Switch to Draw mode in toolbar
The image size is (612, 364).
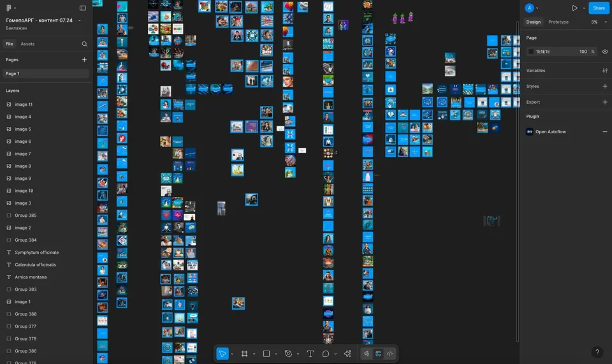366,354
